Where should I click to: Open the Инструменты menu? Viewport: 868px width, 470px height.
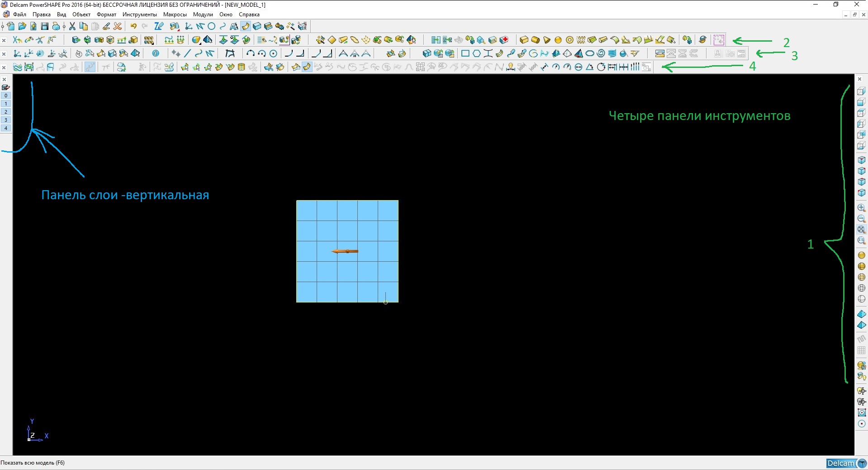[139, 14]
